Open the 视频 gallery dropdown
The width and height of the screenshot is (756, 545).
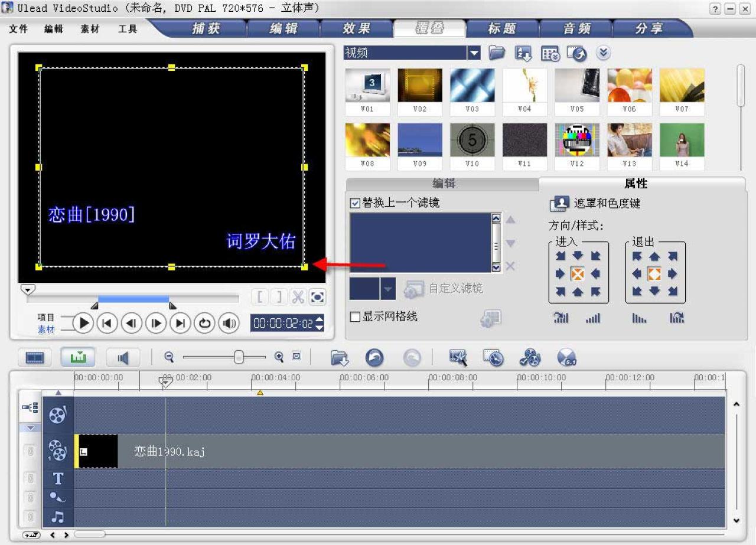pos(474,53)
